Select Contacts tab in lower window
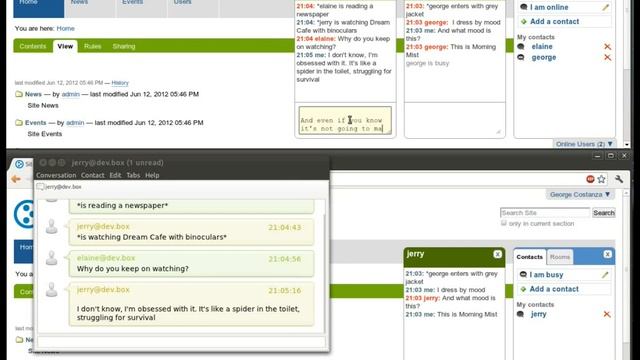The image size is (640, 360). click(529, 257)
